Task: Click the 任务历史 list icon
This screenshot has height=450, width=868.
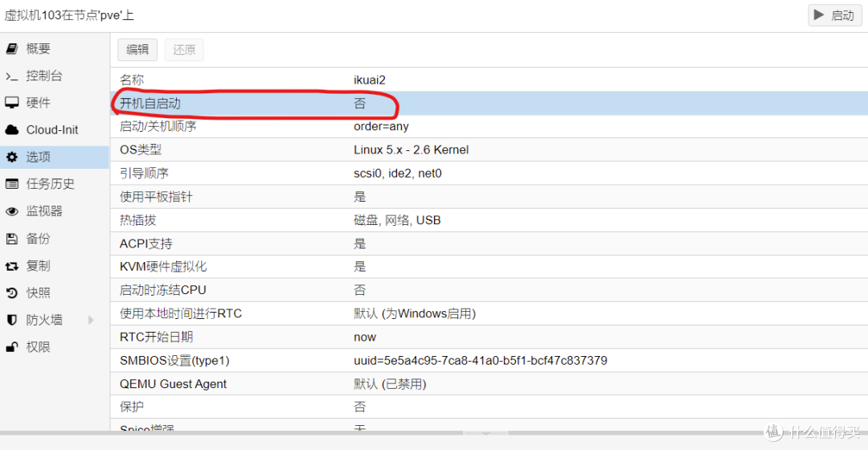Action: coord(11,184)
